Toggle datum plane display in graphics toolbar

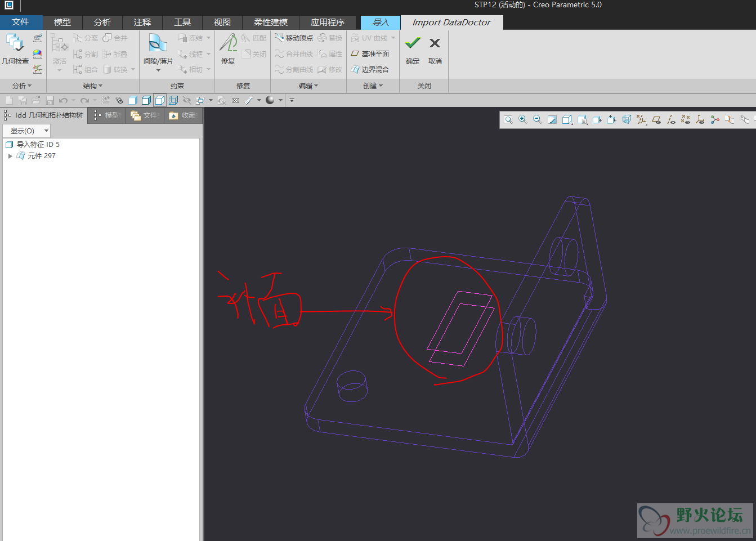(656, 119)
